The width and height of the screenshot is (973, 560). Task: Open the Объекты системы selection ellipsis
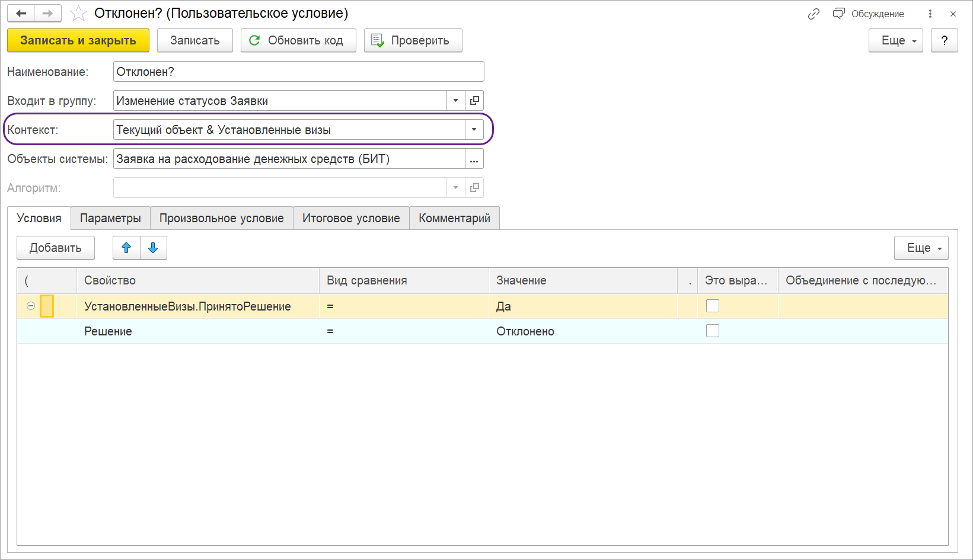tap(474, 159)
